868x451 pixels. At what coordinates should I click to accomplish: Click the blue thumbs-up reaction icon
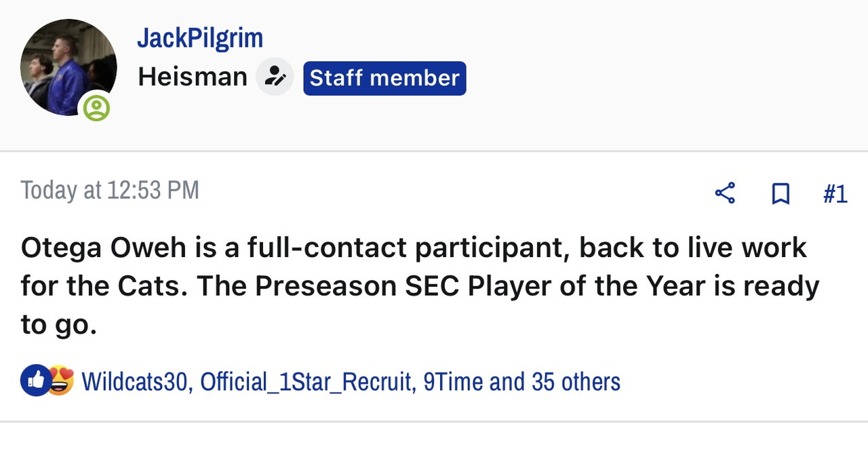click(x=35, y=380)
